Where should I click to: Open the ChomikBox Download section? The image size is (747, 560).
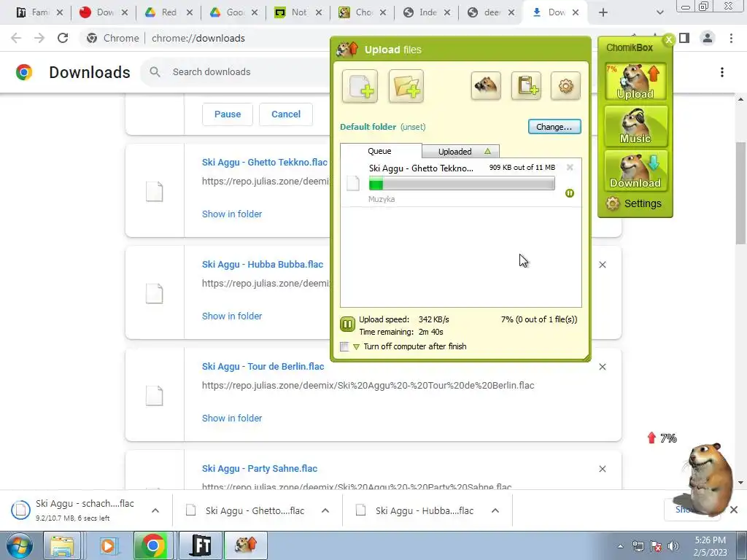tap(635, 171)
